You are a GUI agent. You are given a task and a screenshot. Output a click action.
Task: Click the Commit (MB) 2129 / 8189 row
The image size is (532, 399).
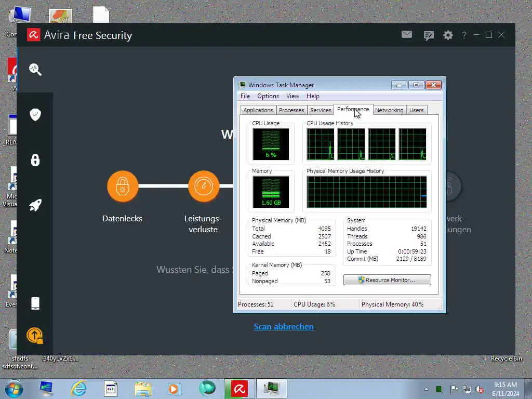pyautogui.click(x=387, y=259)
